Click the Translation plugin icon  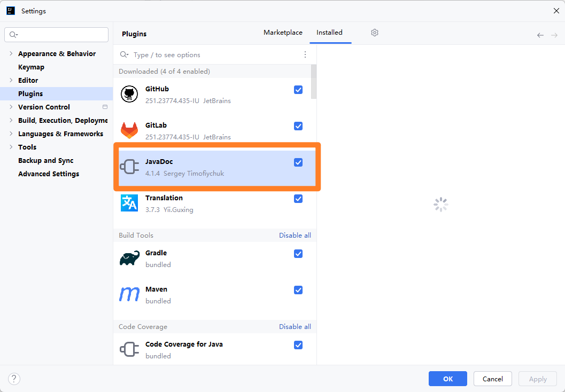tap(129, 203)
